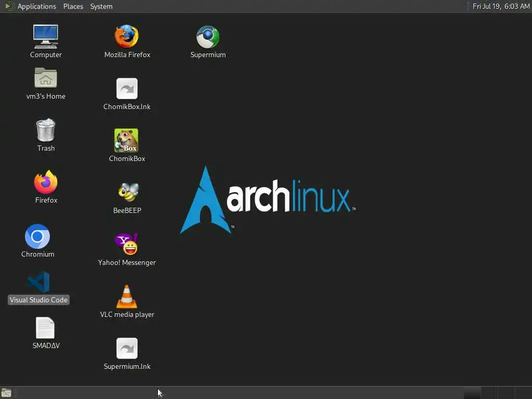Click the 'Visual Studio Code' label text
This screenshot has width=532, height=399.
(38, 300)
